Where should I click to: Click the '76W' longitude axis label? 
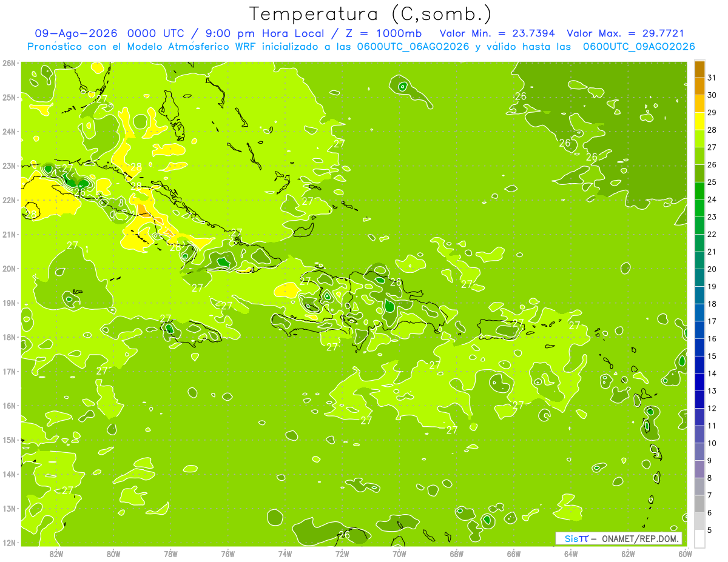[228, 554]
